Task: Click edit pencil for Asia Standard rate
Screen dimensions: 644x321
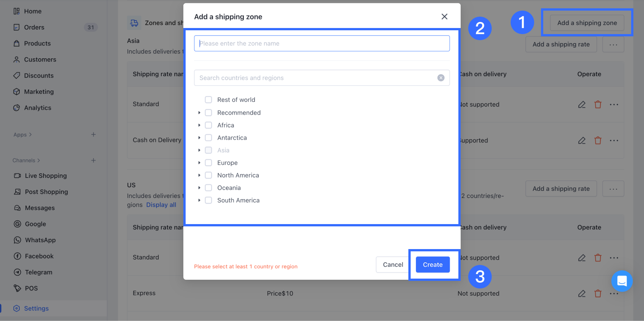Action: point(582,104)
